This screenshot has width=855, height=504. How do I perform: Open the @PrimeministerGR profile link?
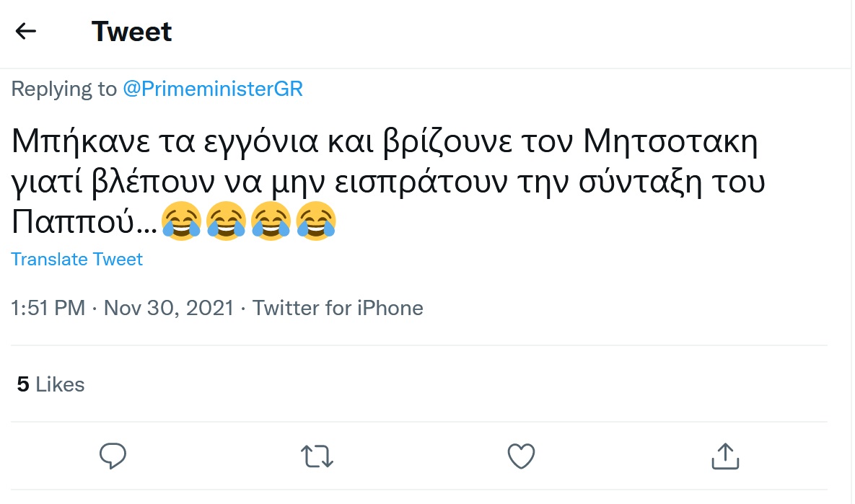click(x=212, y=89)
